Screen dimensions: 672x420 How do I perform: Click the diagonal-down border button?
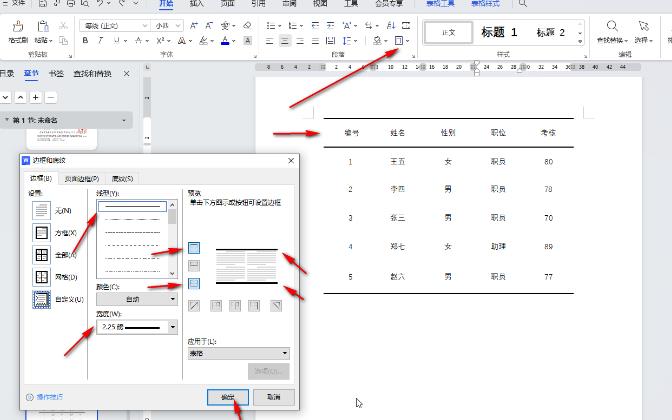click(277, 305)
